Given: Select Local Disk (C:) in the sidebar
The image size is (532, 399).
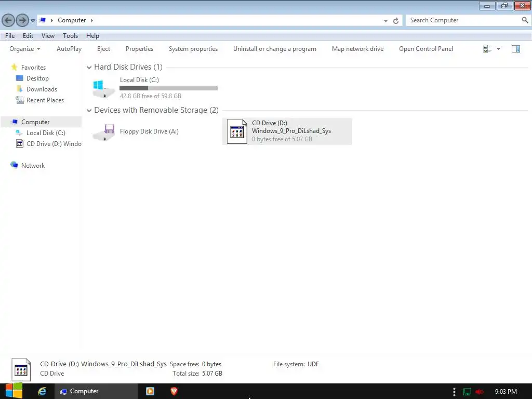Looking at the screenshot, I should [x=46, y=132].
